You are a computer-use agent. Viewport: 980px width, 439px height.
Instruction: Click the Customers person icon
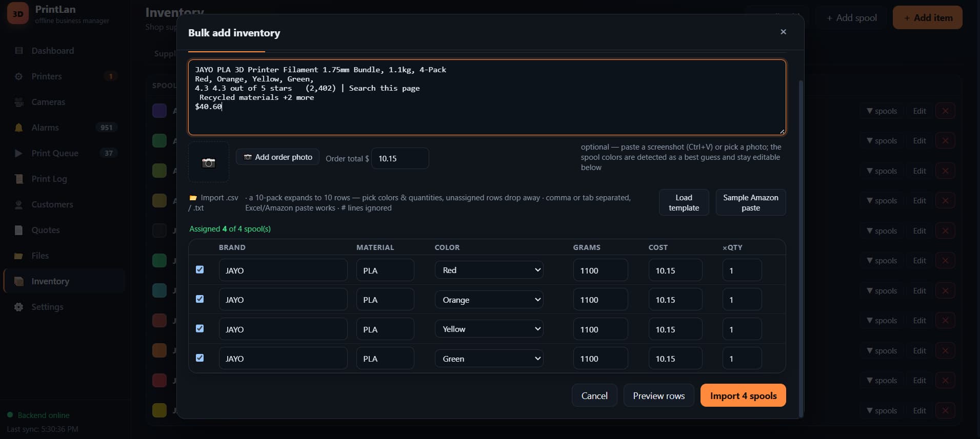click(x=19, y=204)
